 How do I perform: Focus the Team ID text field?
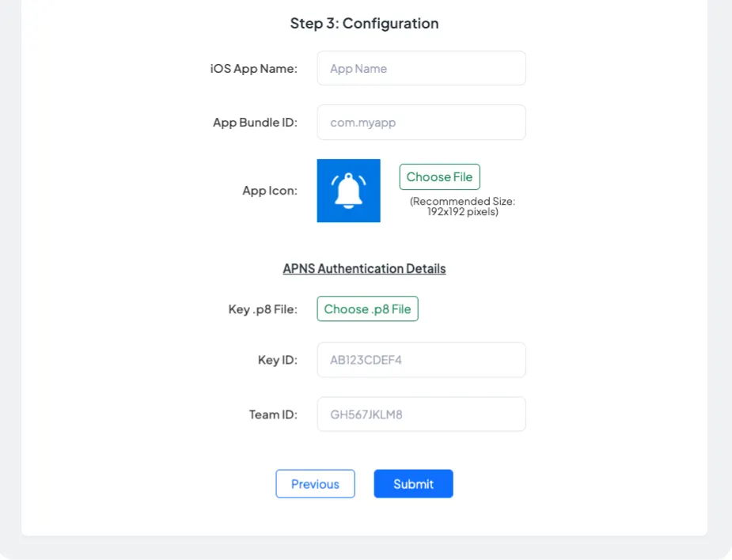(x=421, y=414)
